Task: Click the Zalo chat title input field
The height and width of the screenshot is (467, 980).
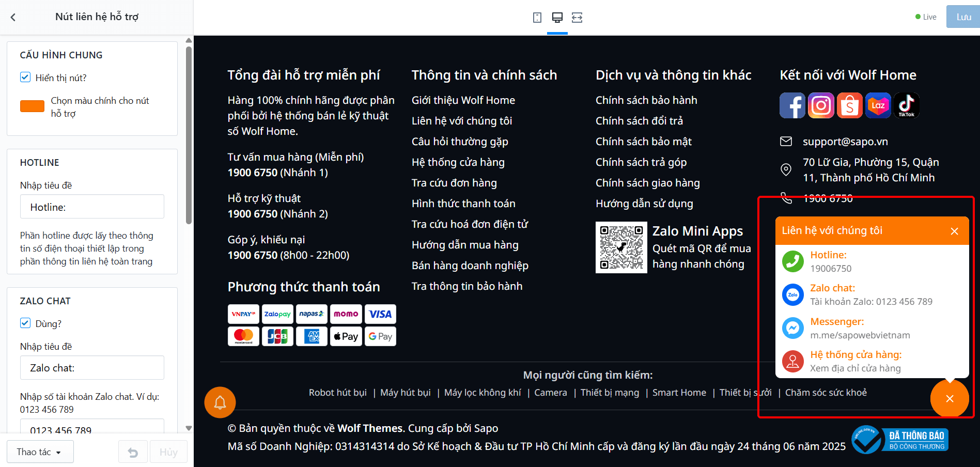Action: [x=92, y=368]
